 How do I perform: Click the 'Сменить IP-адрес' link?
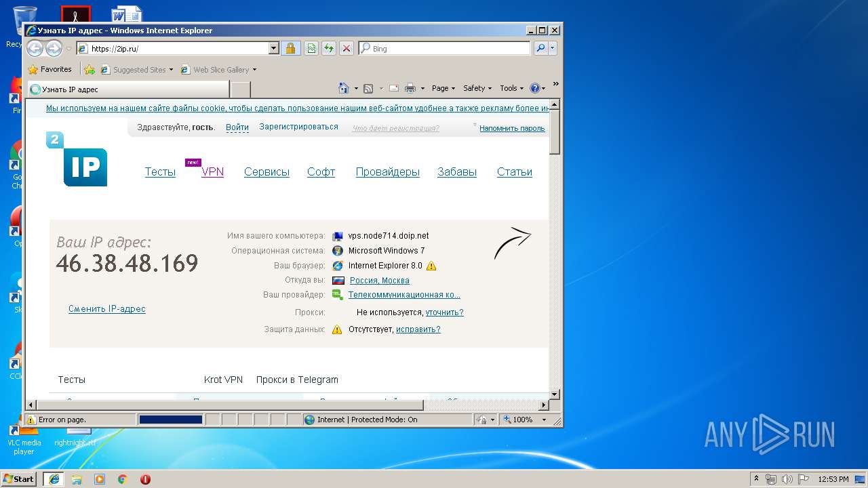[107, 309]
